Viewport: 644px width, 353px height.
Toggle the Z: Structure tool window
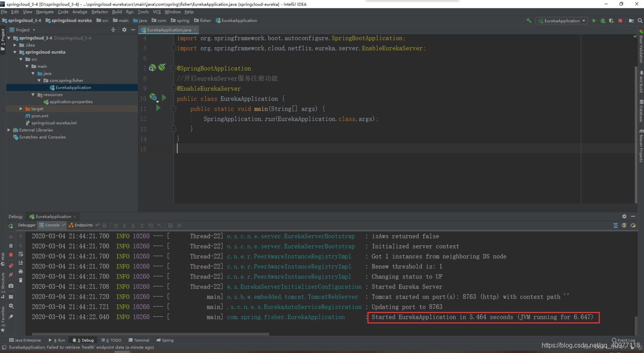pos(3,285)
